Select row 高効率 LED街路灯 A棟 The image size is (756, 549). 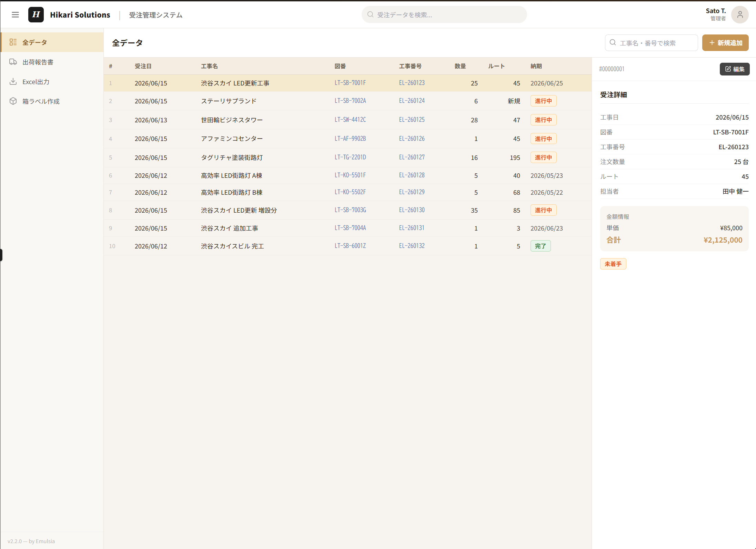tap(347, 175)
